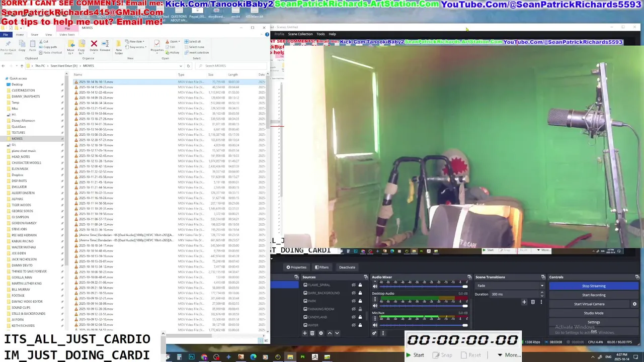Screen dimensions: 644x362
Task: Move source down in OBS Sources panel
Action: pyautogui.click(x=337, y=333)
